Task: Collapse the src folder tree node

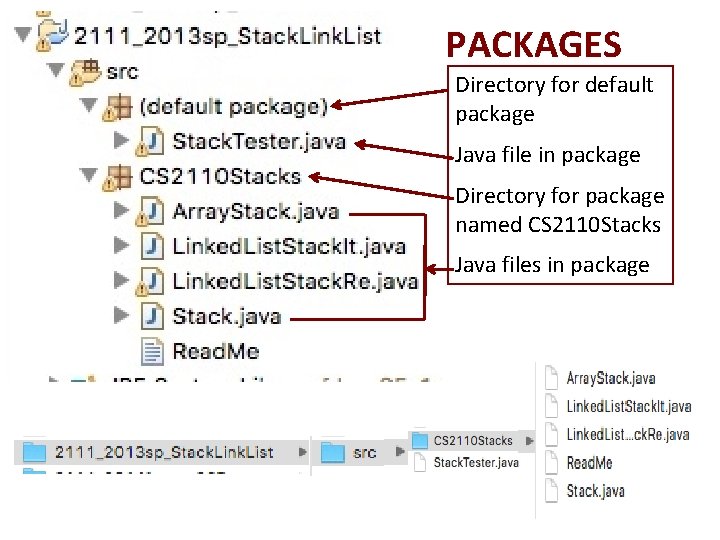Action: pyautogui.click(x=55, y=71)
